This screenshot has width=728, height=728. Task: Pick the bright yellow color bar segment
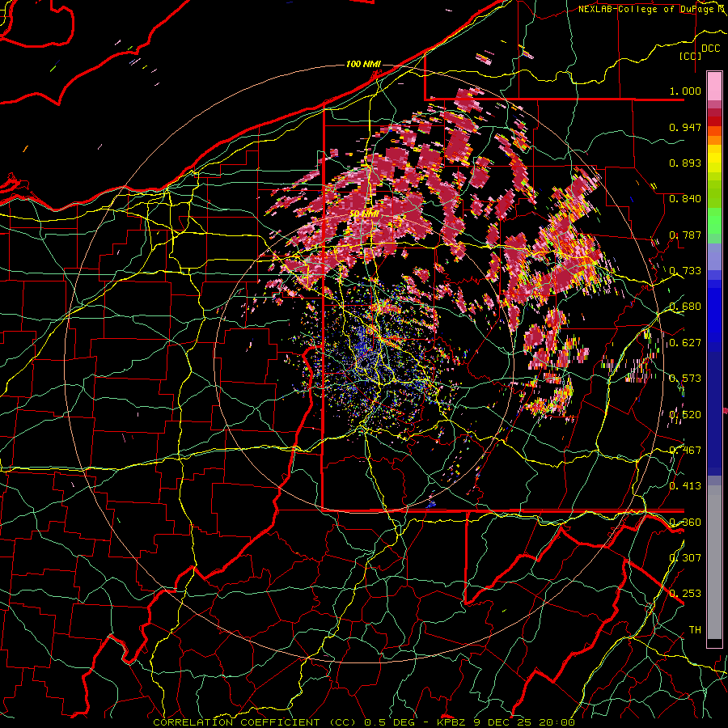(714, 158)
